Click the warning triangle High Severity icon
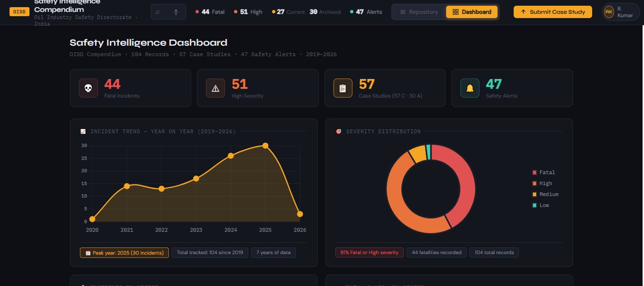This screenshot has height=286, width=644. coord(215,88)
